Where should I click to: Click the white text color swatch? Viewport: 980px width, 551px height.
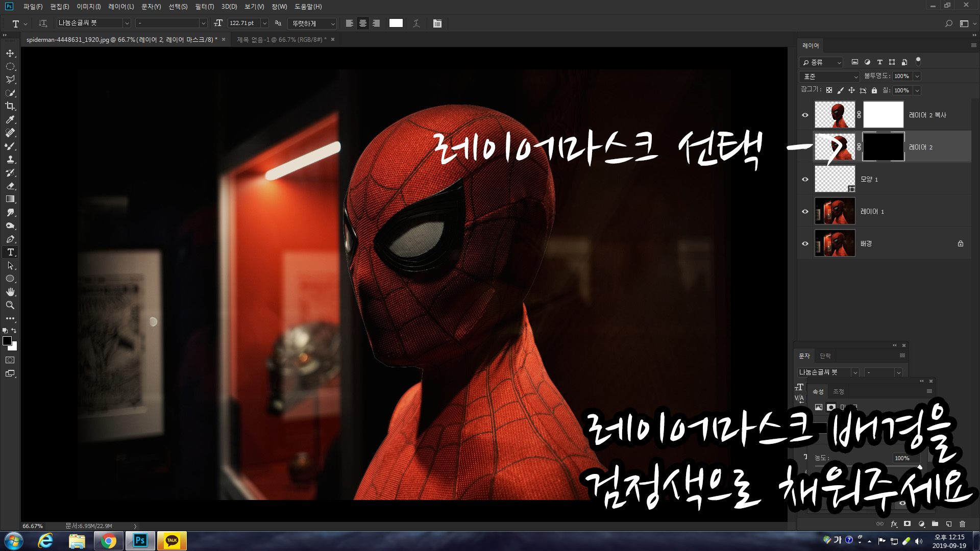pos(396,23)
